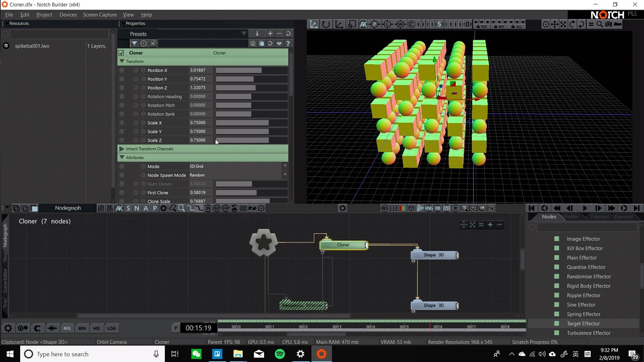The width and height of the screenshot is (644, 362).
Task: Toggle the RNG viewport icon
Action: click(429, 208)
